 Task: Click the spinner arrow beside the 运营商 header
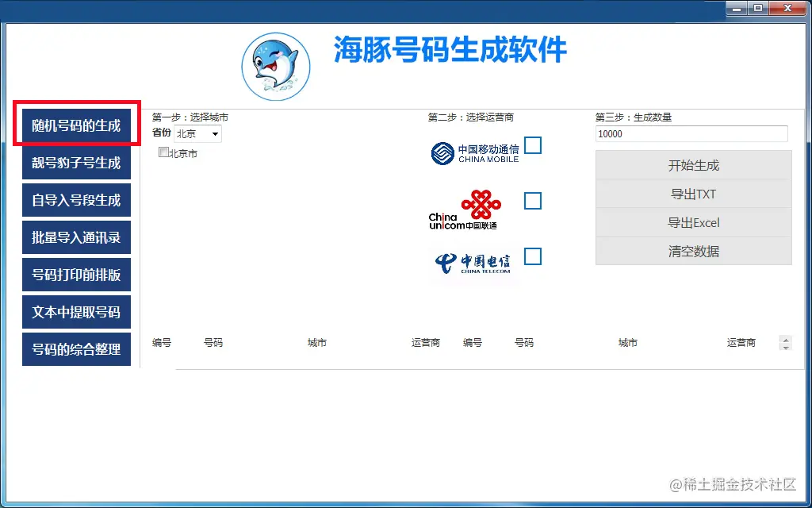[x=786, y=342]
